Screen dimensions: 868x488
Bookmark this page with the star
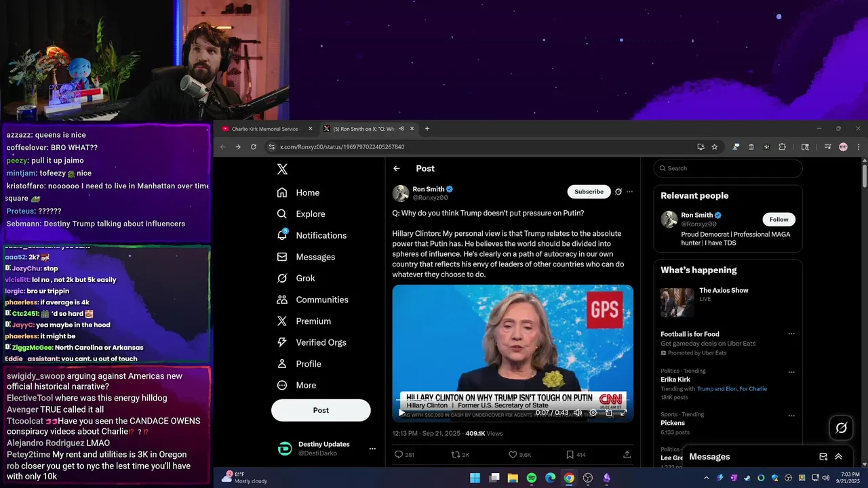(715, 147)
